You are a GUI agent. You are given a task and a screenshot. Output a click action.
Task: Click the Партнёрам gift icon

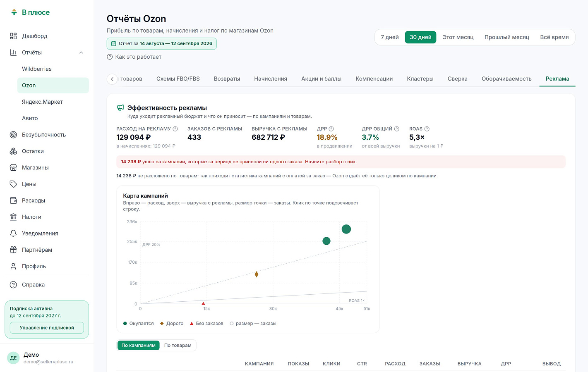click(13, 250)
